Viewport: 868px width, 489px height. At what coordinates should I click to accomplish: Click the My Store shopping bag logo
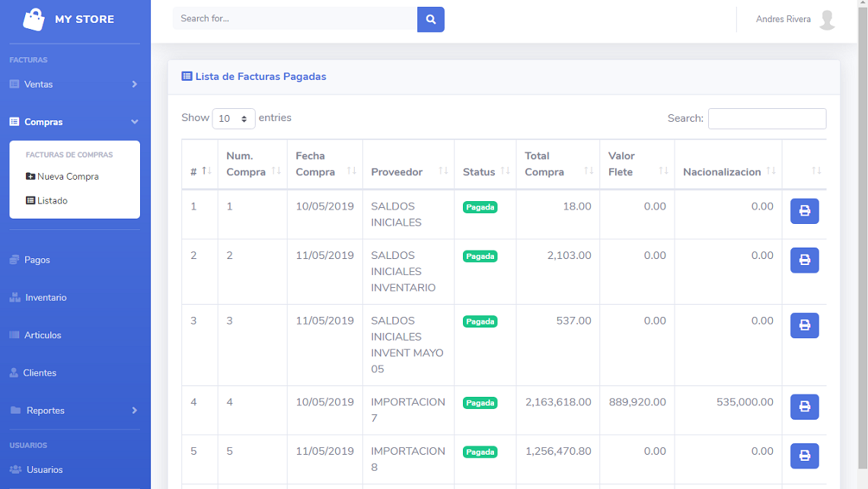coord(34,19)
